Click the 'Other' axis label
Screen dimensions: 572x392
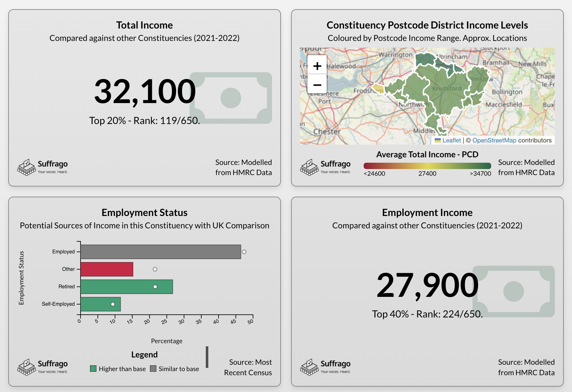click(68, 269)
